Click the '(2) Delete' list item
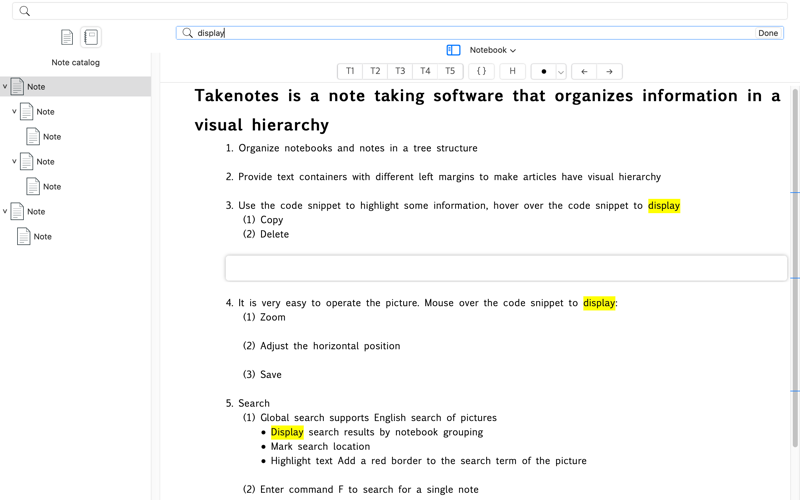The height and width of the screenshot is (500, 800). pyautogui.click(x=266, y=234)
